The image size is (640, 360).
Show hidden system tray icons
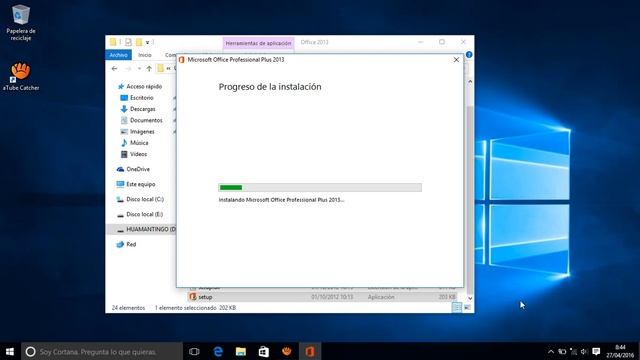pos(551,351)
